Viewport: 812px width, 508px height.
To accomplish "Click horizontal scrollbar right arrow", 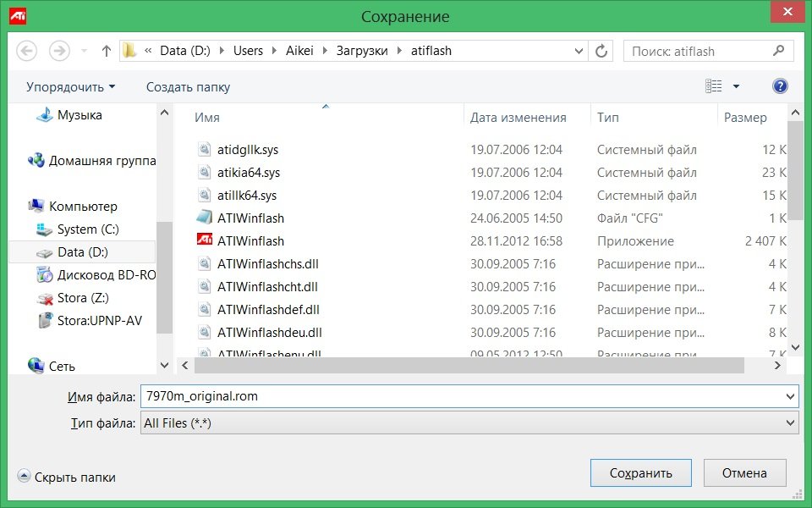I will coord(776,366).
